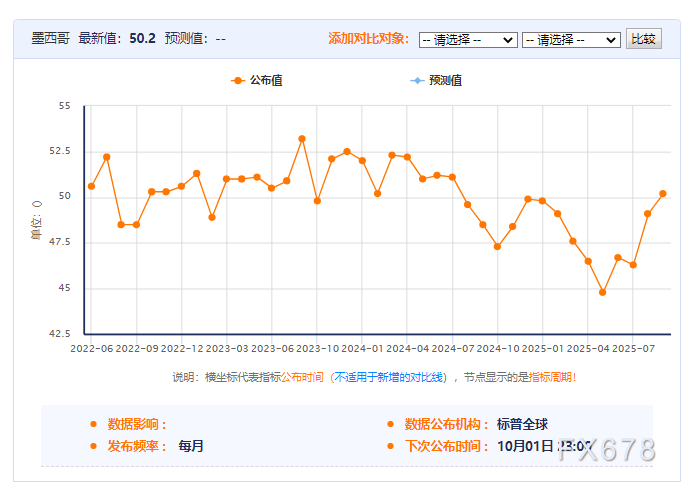Select the highest peak data point

302,139
